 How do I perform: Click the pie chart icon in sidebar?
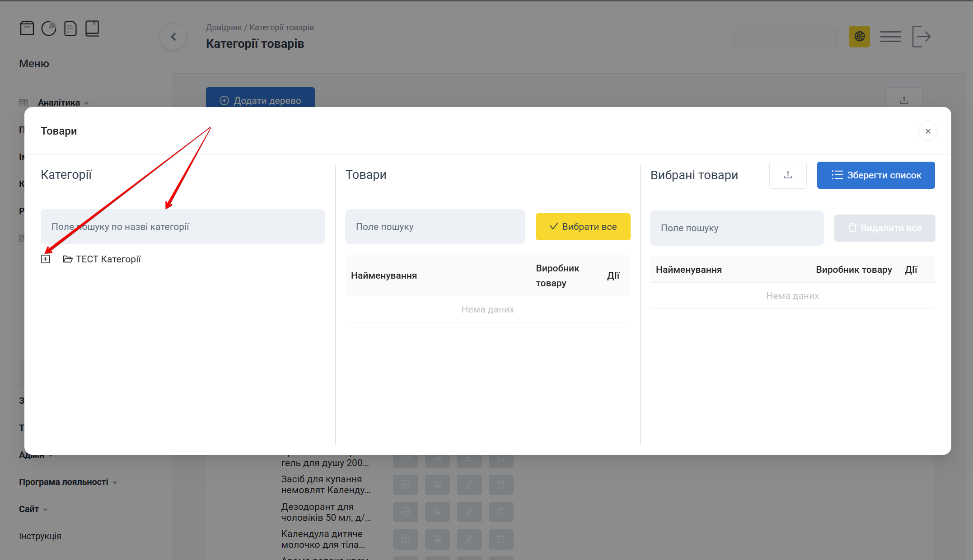click(49, 28)
